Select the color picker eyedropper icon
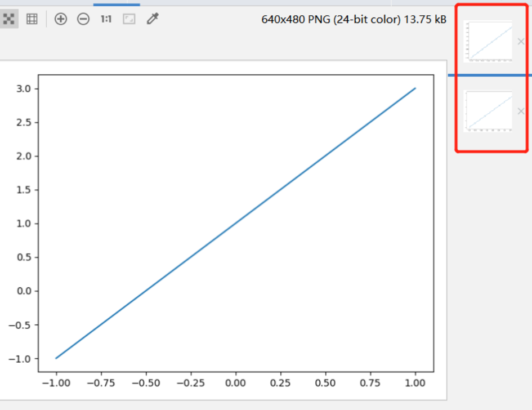The width and height of the screenshot is (532, 410). click(x=153, y=19)
